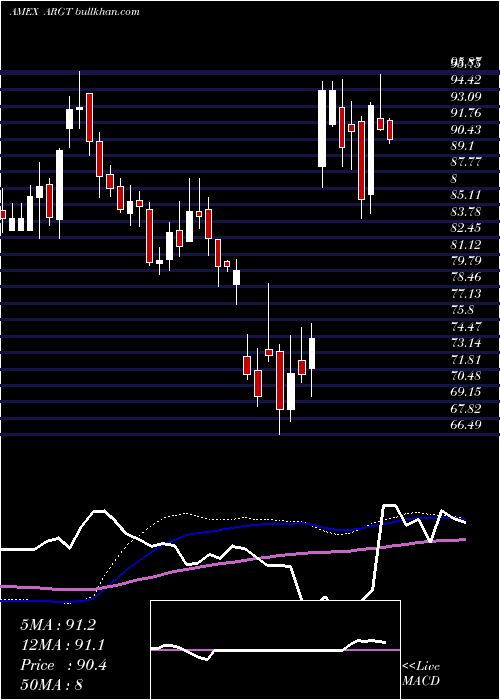Select the 94.42 price axis label
500x700 pixels.
[x=466, y=80]
